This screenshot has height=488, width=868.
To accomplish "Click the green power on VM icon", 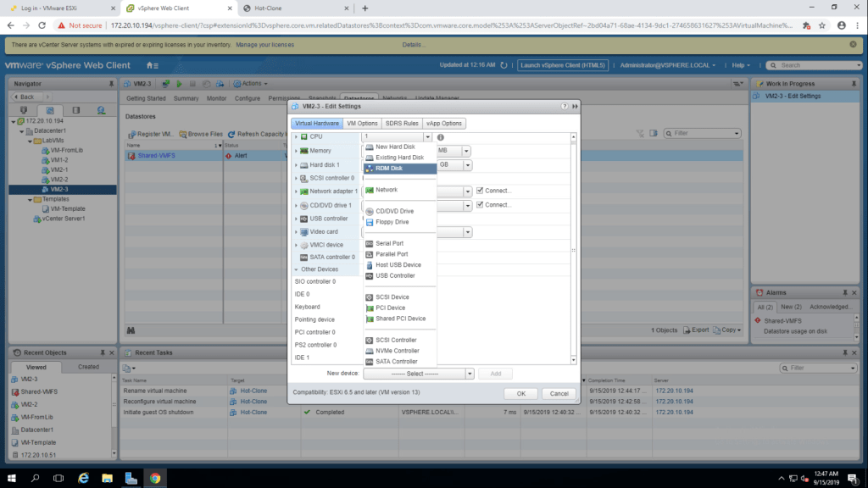I will point(179,84).
